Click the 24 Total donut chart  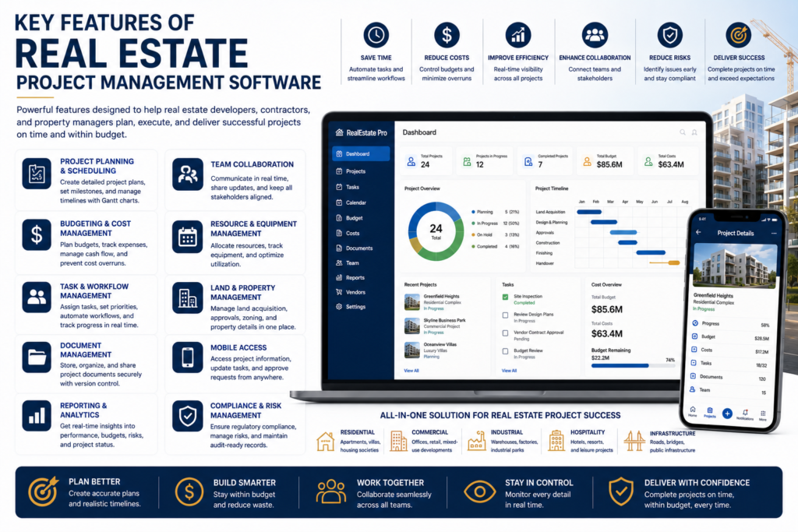[436, 231]
